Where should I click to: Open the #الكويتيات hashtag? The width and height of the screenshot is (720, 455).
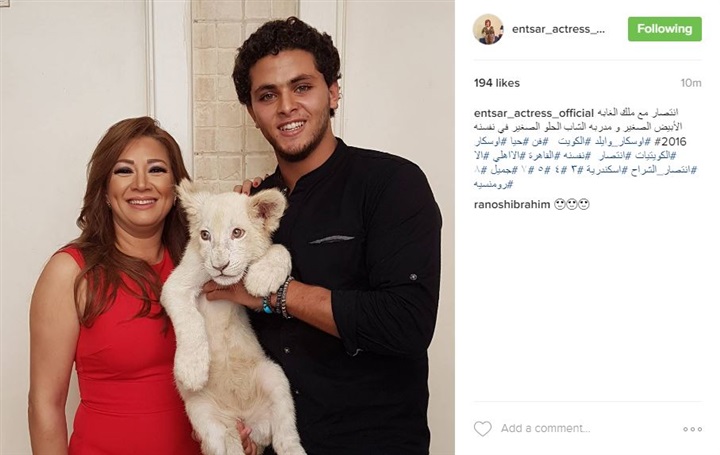(656, 156)
